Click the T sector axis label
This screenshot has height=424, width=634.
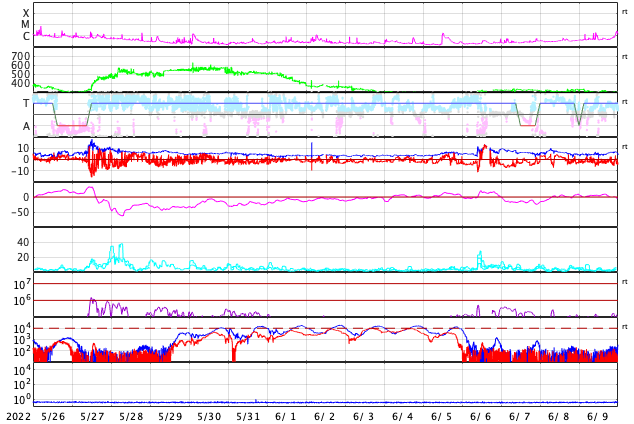26,103
